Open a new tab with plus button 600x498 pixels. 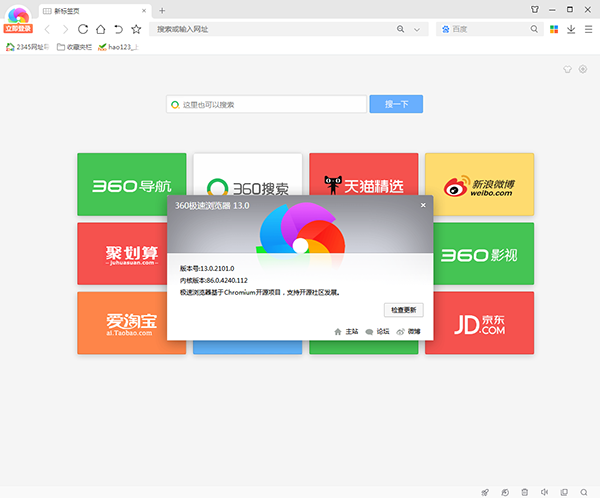pos(162,11)
